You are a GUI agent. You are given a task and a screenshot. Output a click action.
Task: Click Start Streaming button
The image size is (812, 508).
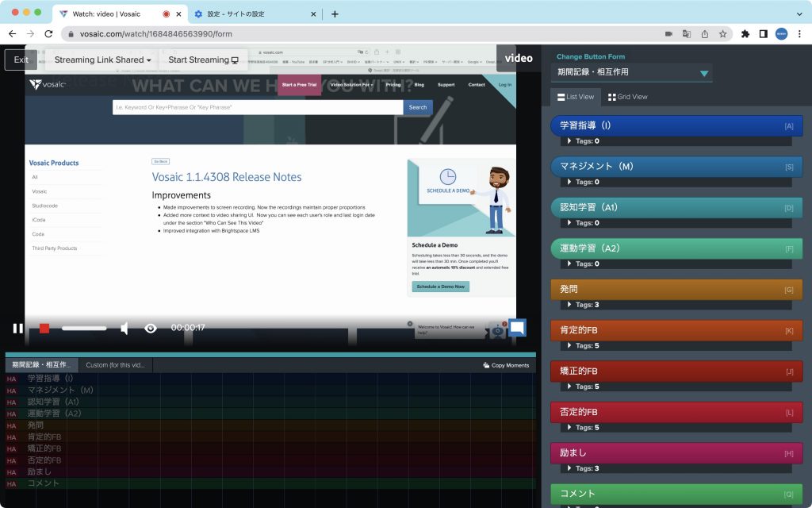coord(204,60)
